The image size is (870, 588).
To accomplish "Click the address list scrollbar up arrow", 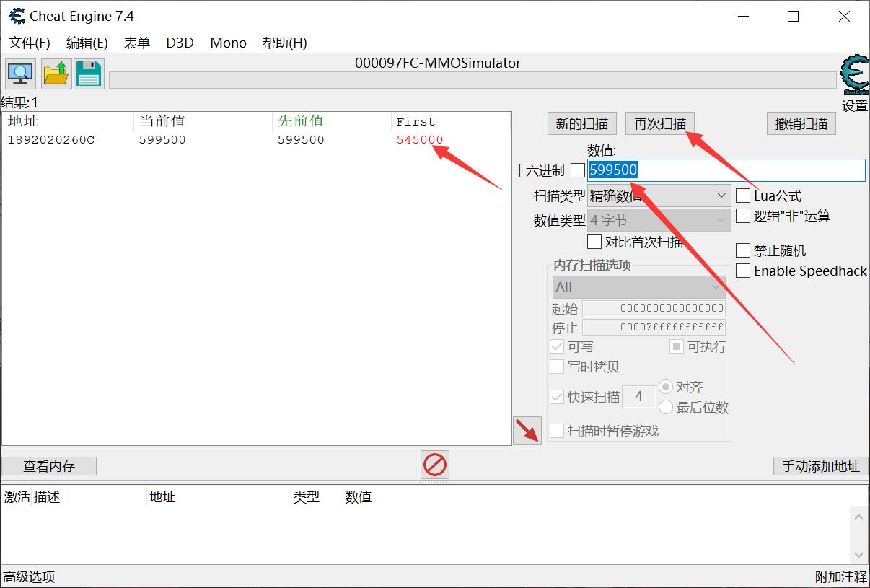I will pos(858,517).
